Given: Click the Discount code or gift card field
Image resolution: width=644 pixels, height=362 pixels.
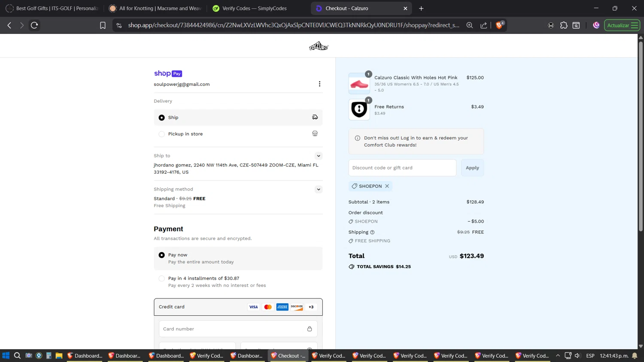Looking at the screenshot, I should coord(402,168).
